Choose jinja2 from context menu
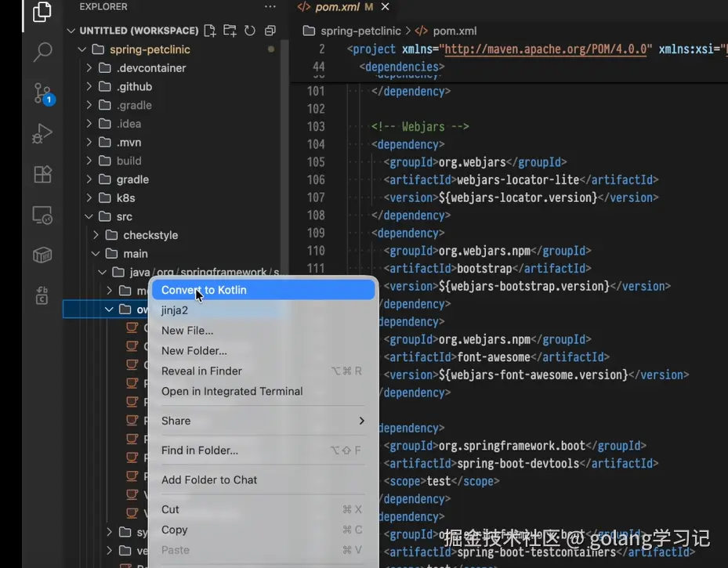728x568 pixels. (x=263, y=310)
